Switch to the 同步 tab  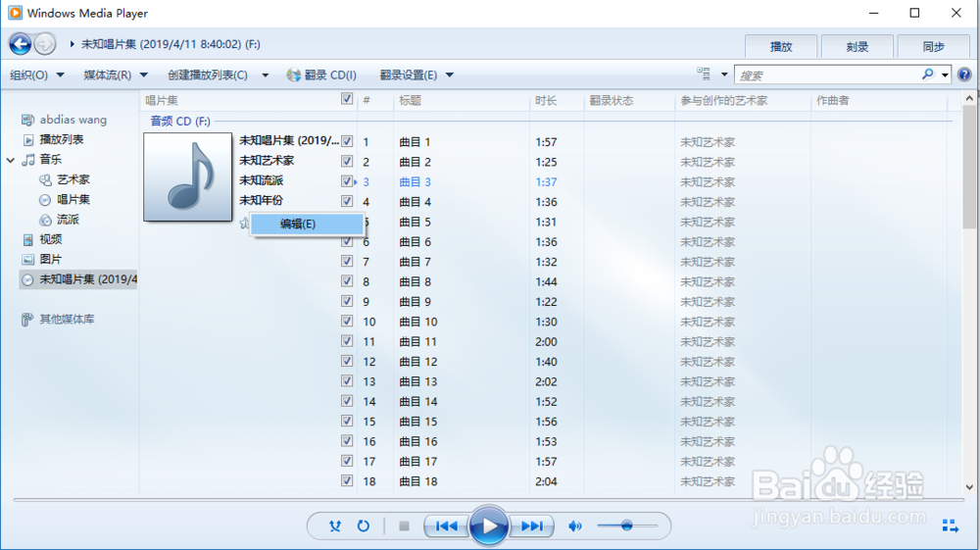pyautogui.click(x=933, y=47)
